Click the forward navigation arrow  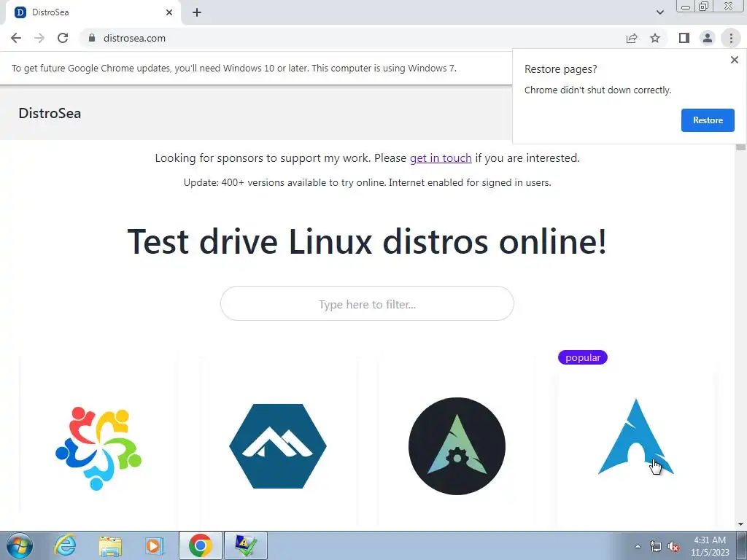click(39, 38)
